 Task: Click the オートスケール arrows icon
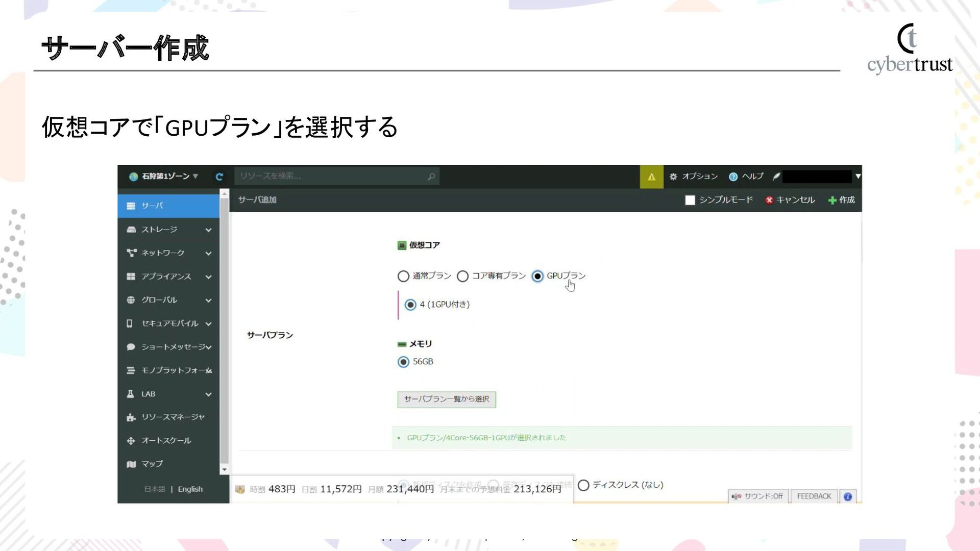point(131,441)
